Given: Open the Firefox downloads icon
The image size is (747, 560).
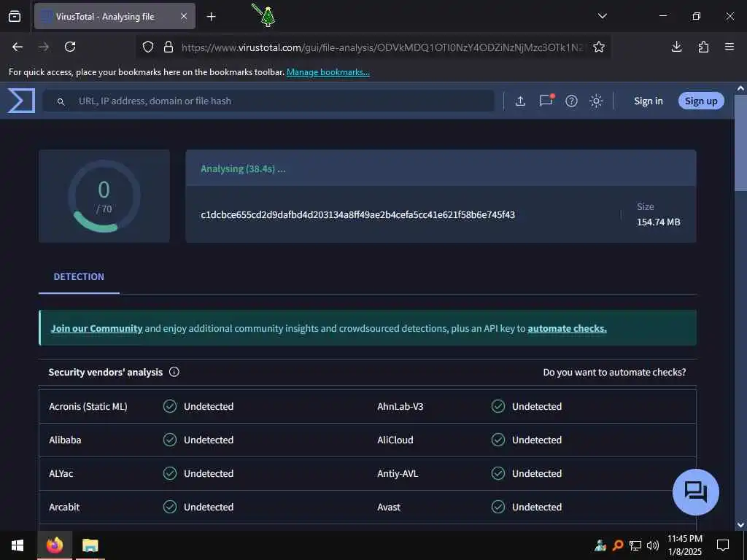Looking at the screenshot, I should [x=676, y=47].
